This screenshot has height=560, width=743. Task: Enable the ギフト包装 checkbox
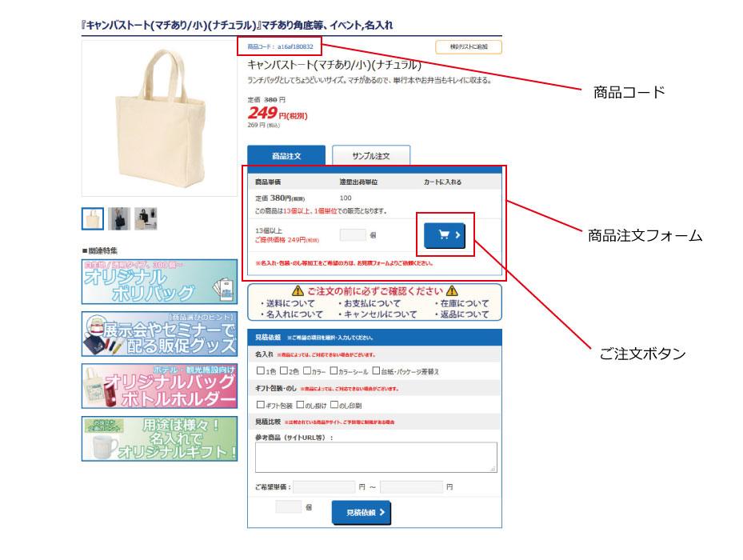click(260, 405)
